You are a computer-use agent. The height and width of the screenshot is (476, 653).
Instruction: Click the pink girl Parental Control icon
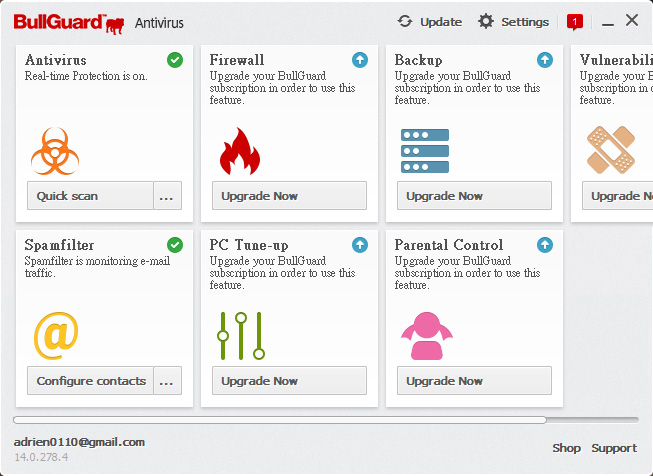tap(427, 336)
